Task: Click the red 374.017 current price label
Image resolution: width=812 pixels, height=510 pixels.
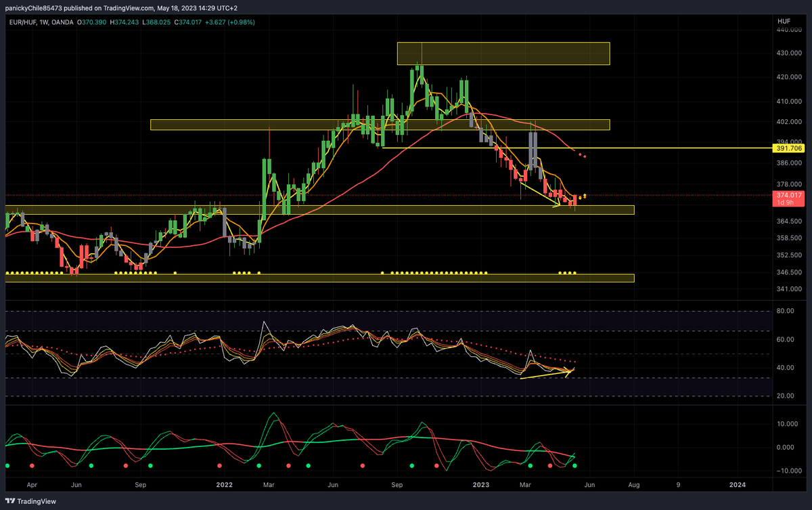Action: pos(788,195)
